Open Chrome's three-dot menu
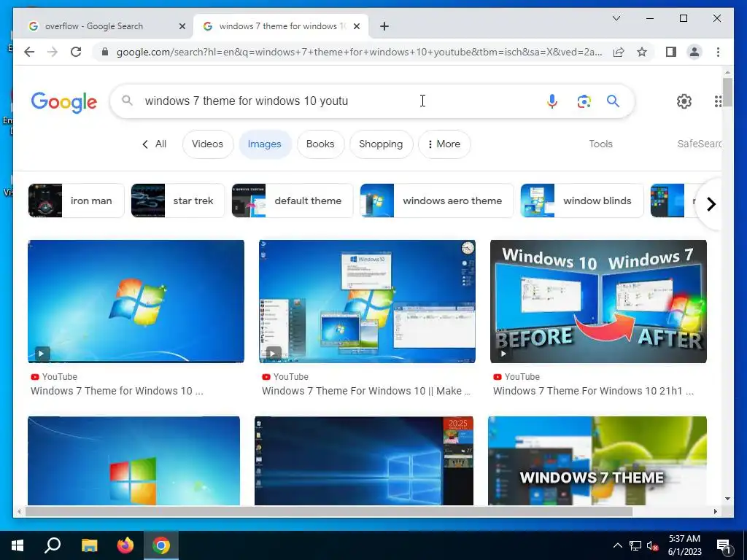This screenshot has height=560, width=747. point(718,52)
